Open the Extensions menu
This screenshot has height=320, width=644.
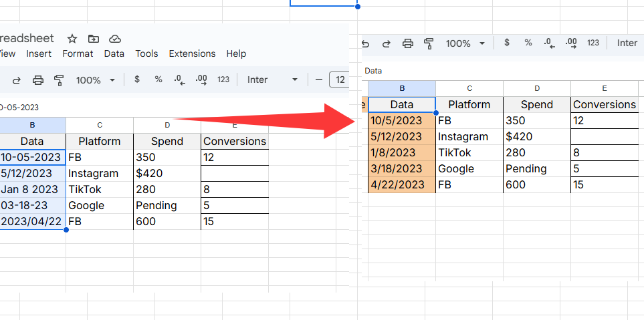[x=192, y=53]
